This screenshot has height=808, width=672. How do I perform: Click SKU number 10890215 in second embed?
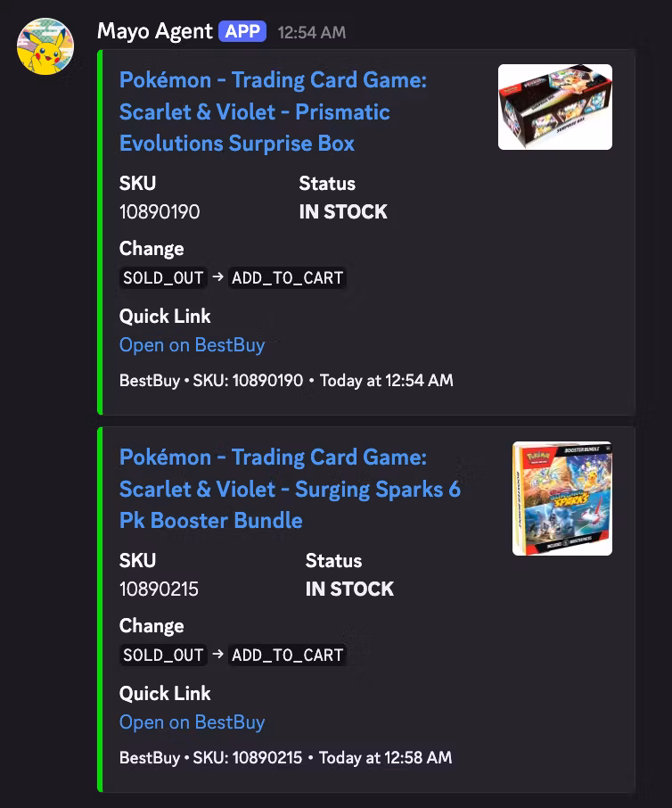tap(159, 589)
